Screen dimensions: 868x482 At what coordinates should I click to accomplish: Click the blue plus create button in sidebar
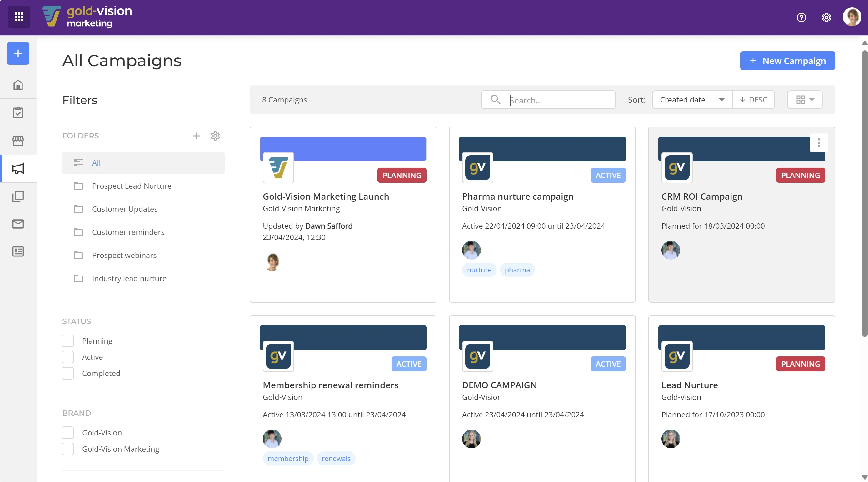point(18,53)
